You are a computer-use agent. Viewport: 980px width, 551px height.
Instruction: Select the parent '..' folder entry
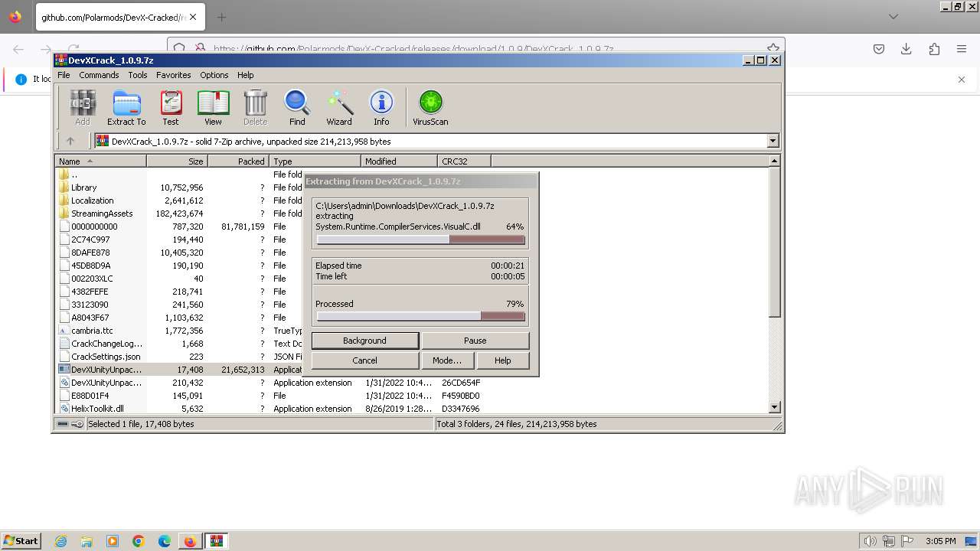click(73, 174)
